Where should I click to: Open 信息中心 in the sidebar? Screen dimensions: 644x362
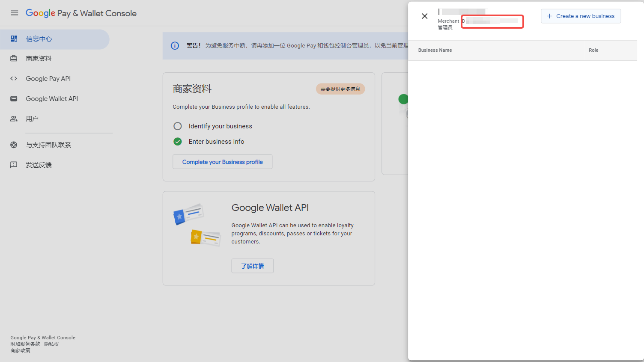[55, 39]
